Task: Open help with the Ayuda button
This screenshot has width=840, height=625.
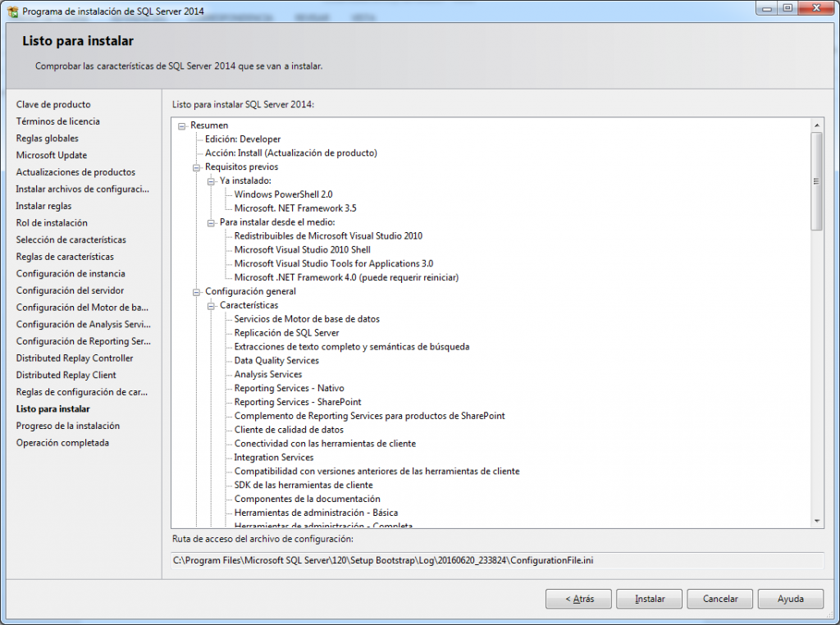Action: 791,599
